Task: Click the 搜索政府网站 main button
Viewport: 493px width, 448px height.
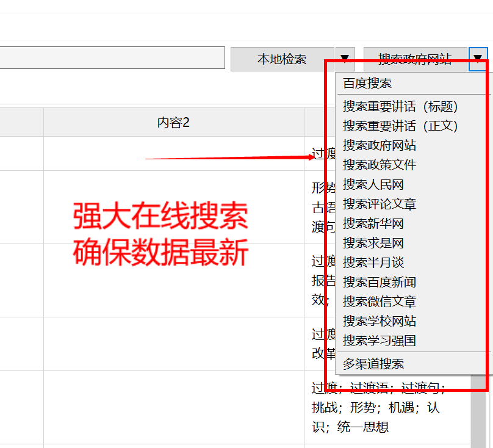Action: point(415,59)
